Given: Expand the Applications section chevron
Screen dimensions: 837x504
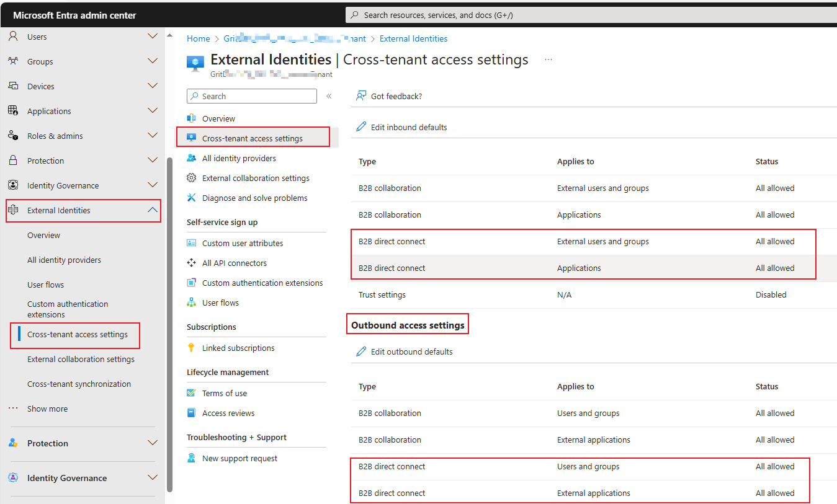Looking at the screenshot, I should [x=153, y=111].
